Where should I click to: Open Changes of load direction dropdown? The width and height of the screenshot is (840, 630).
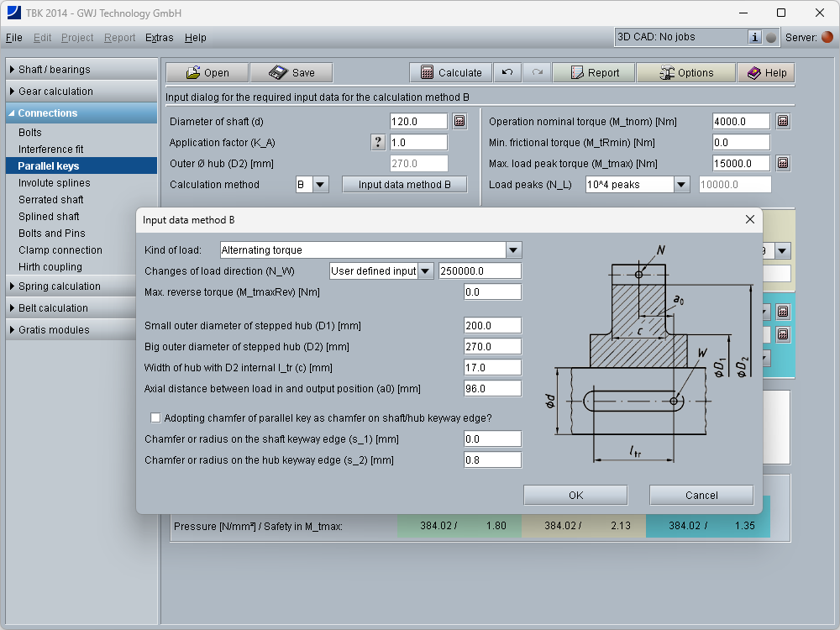click(x=425, y=271)
